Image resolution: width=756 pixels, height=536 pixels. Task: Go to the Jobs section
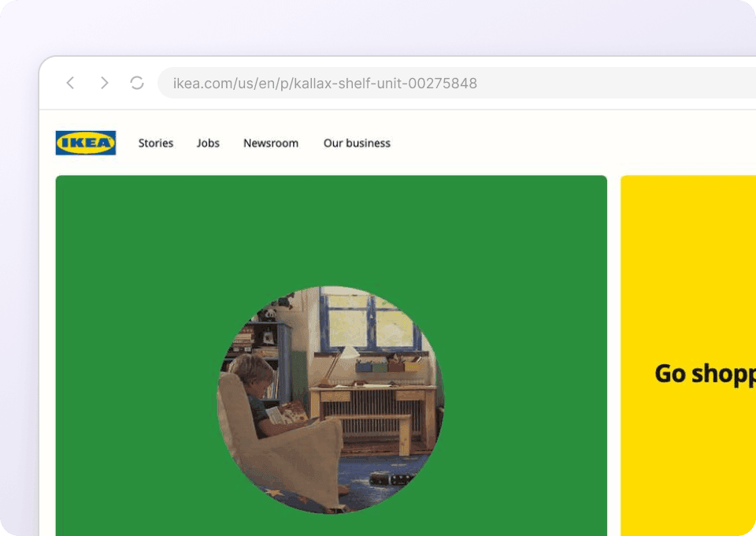pyautogui.click(x=208, y=143)
